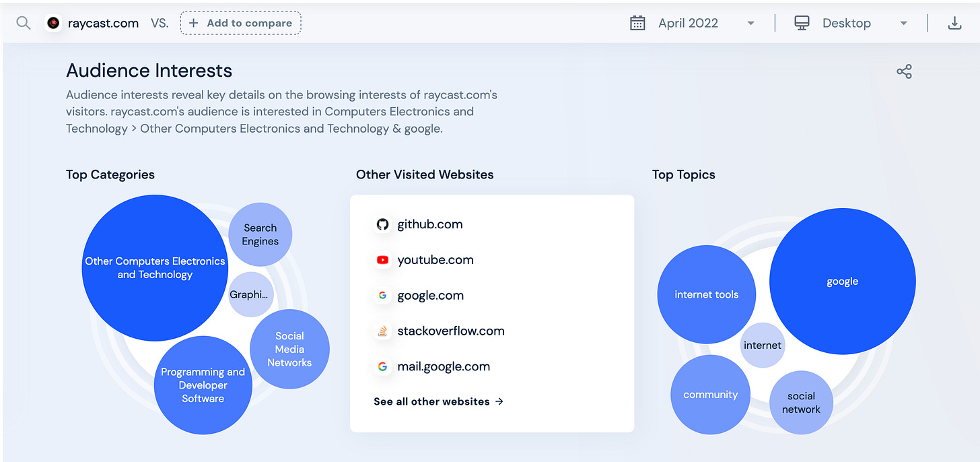Select the Other Computers Electronics and Technology bubble

click(x=155, y=268)
